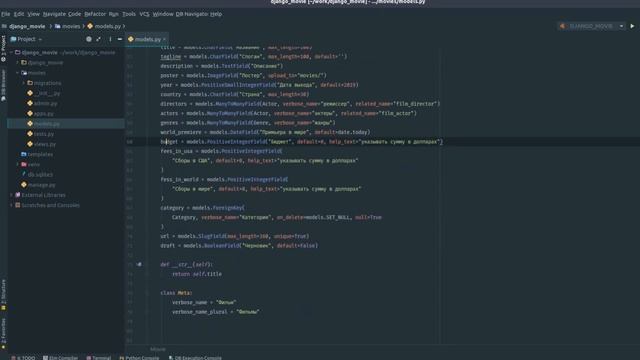Click the draft BooleanField line
Screen dimensions: 640x360
239,246
